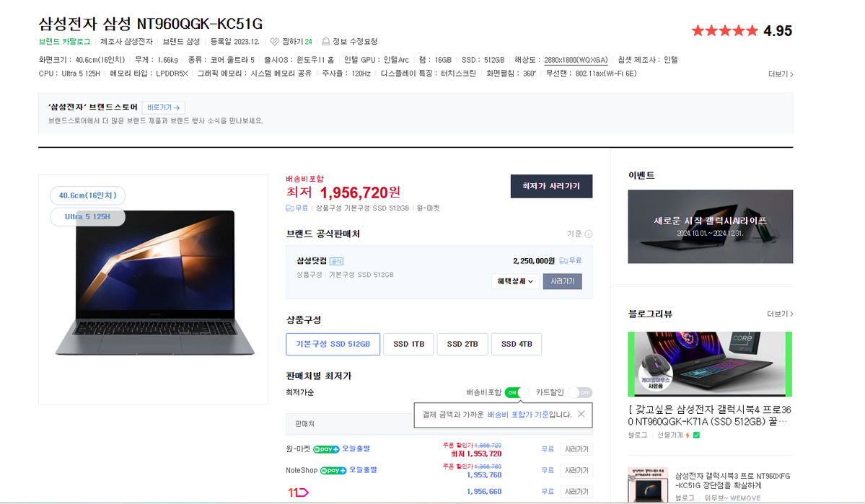Click the 최저가 사러가기 button
The width and height of the screenshot is (865, 504).
pos(551,186)
